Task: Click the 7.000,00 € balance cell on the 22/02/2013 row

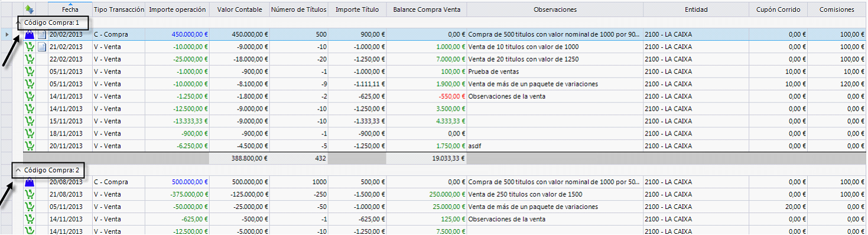Action: click(x=427, y=59)
